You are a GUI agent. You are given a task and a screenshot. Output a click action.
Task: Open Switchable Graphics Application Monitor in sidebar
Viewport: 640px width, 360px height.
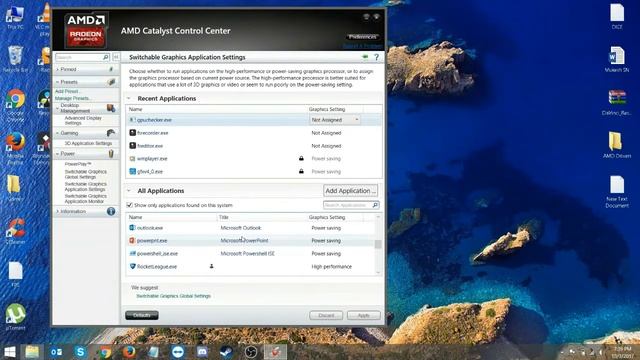click(85, 199)
